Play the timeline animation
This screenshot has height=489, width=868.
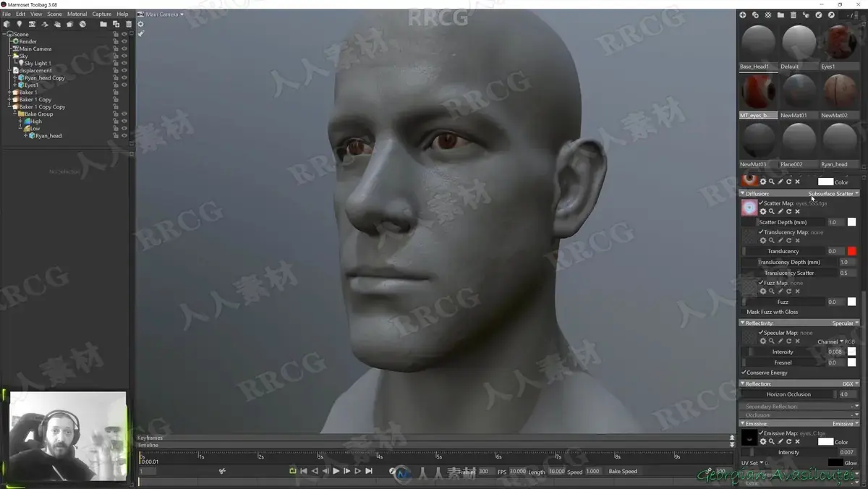(336, 471)
